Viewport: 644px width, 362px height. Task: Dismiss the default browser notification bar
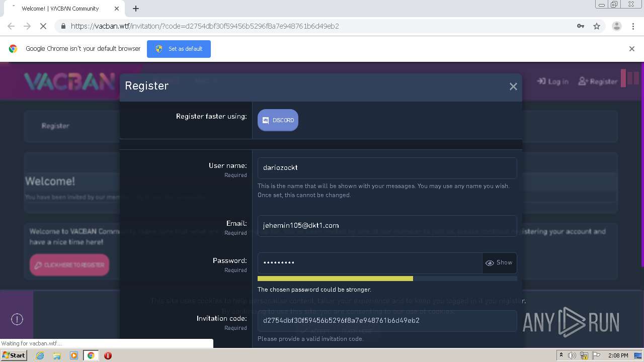pos(632,49)
